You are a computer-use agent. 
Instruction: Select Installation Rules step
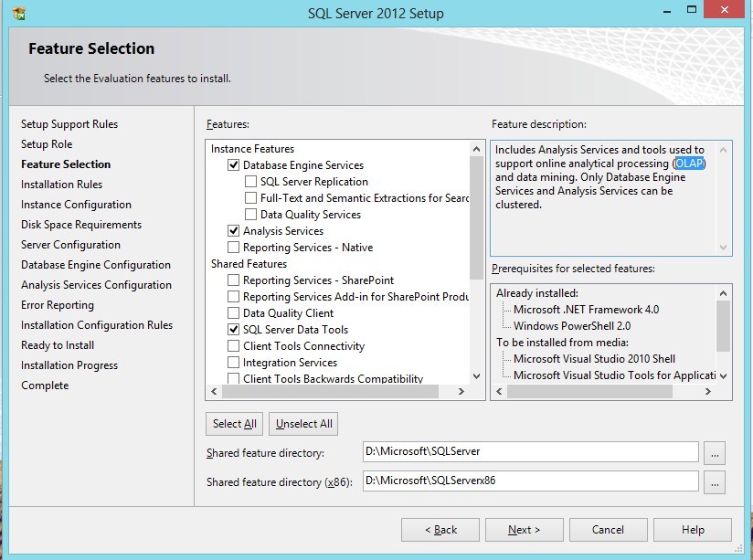[x=61, y=185]
